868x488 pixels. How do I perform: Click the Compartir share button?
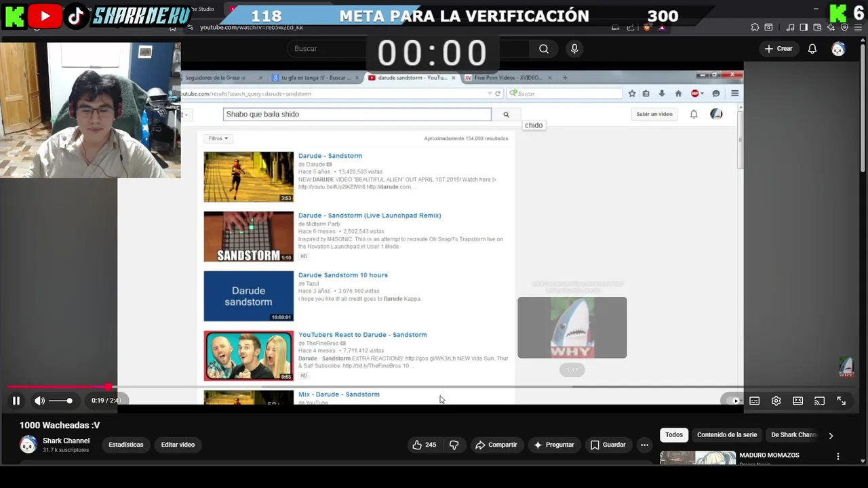(x=496, y=445)
